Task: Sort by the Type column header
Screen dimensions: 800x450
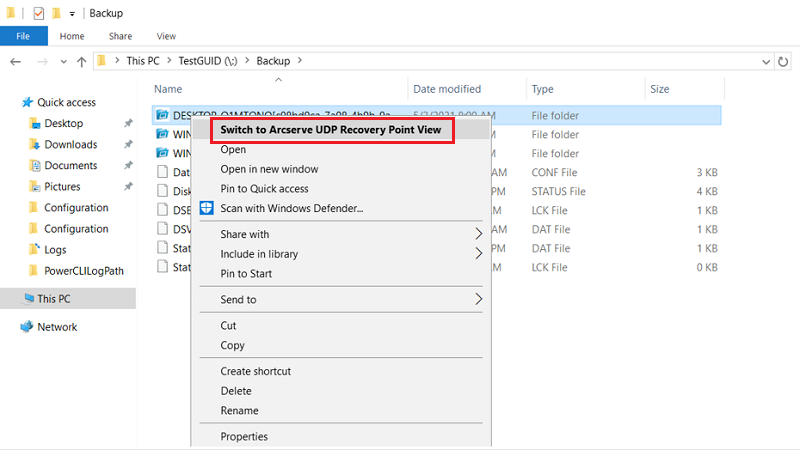Action: coord(542,89)
